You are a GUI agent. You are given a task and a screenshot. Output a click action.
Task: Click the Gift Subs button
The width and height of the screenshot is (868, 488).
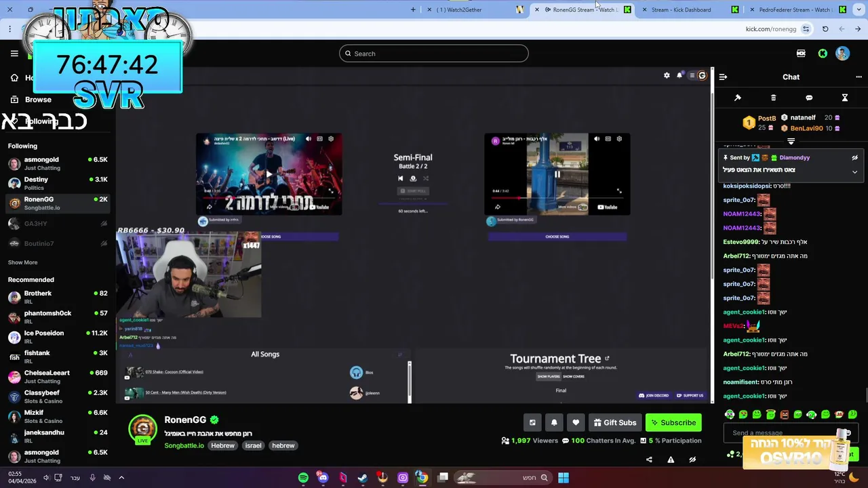click(615, 422)
